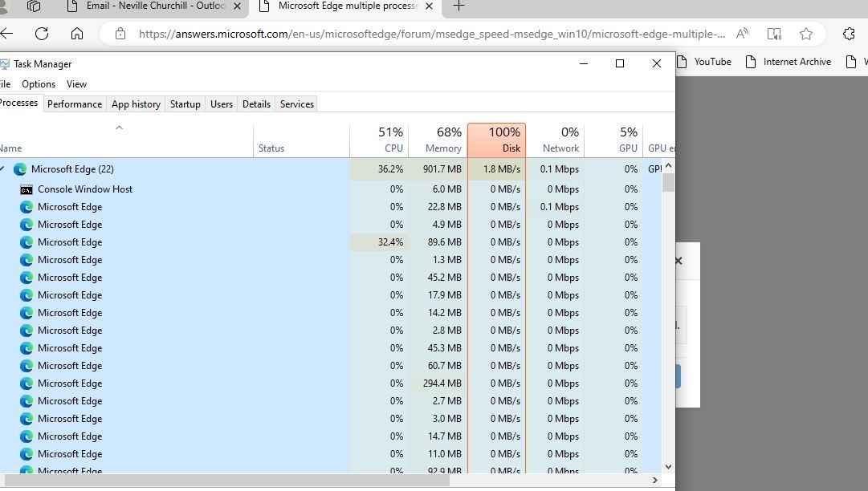The height and width of the screenshot is (491, 868).
Task: Sort processes by GPU column
Action: 614,140
